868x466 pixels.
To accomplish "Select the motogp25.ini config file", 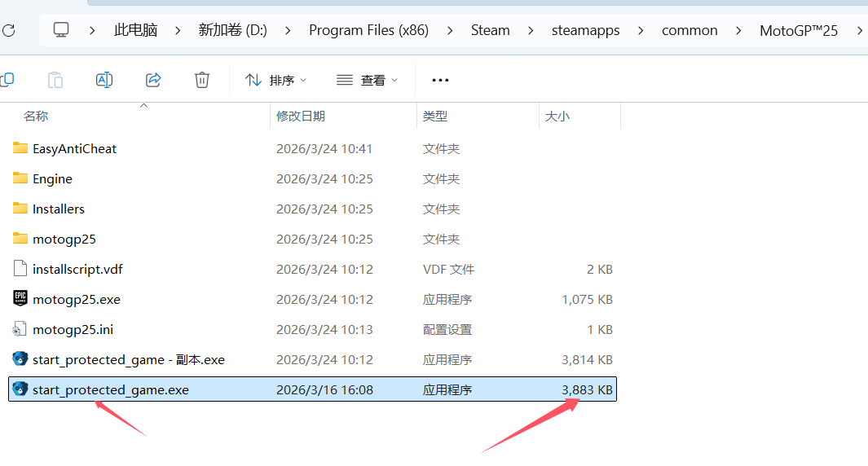I will coord(73,329).
